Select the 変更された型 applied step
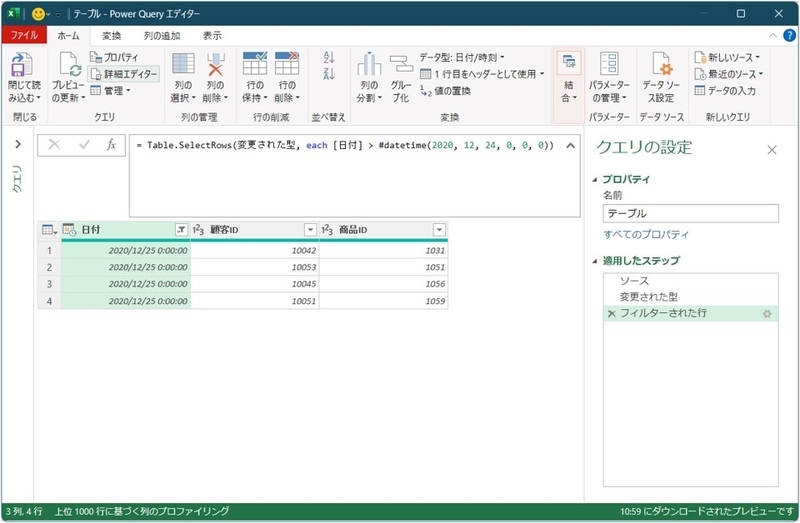Screen dimensions: 800x523 (690, 296)
